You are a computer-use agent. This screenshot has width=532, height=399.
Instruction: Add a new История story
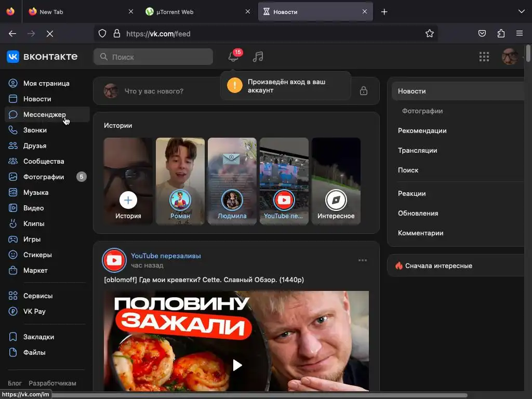(x=128, y=181)
